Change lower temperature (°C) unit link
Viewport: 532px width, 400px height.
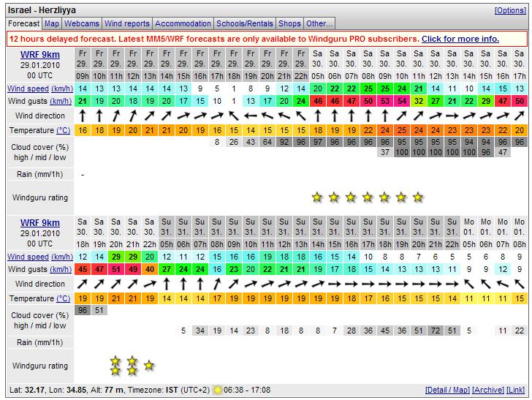tap(63, 298)
